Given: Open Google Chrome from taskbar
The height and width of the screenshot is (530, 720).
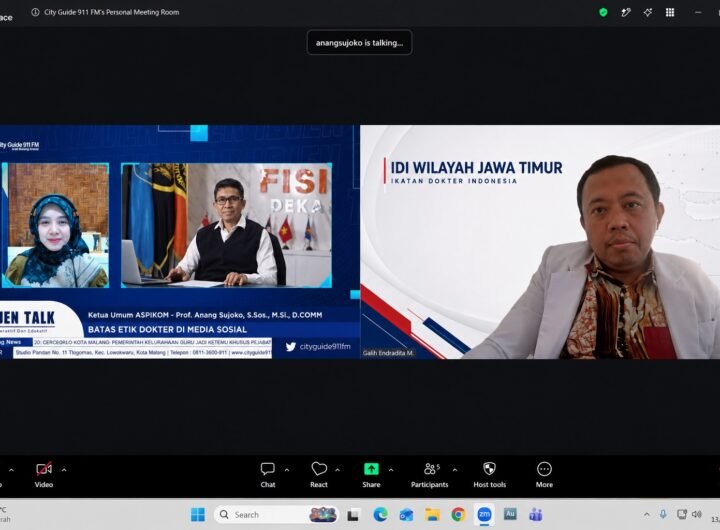Looking at the screenshot, I should [458, 515].
